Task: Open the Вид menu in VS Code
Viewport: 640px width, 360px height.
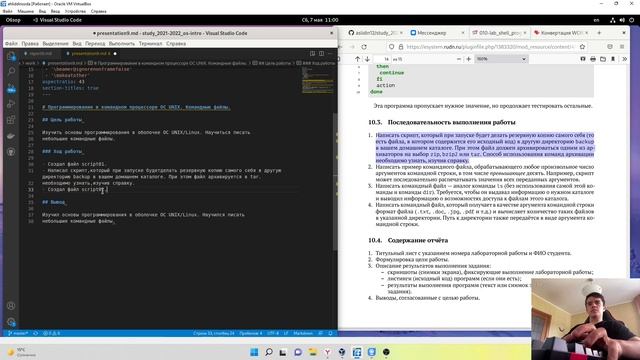Action: click(77, 43)
